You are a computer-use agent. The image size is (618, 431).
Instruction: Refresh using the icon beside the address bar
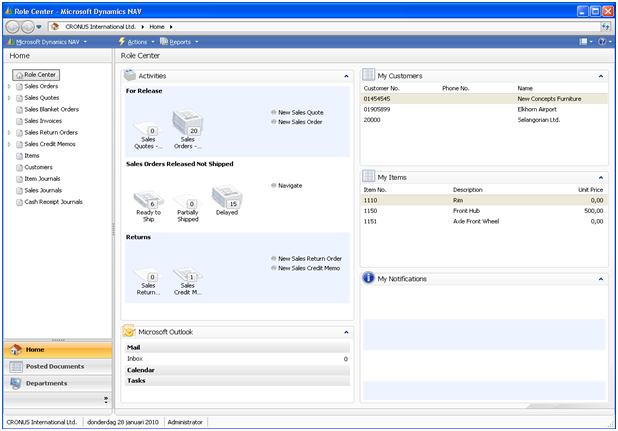click(x=605, y=27)
